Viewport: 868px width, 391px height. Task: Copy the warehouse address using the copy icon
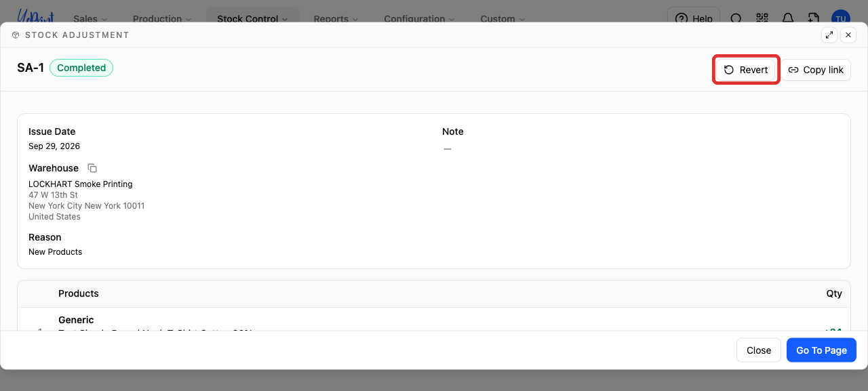click(92, 168)
